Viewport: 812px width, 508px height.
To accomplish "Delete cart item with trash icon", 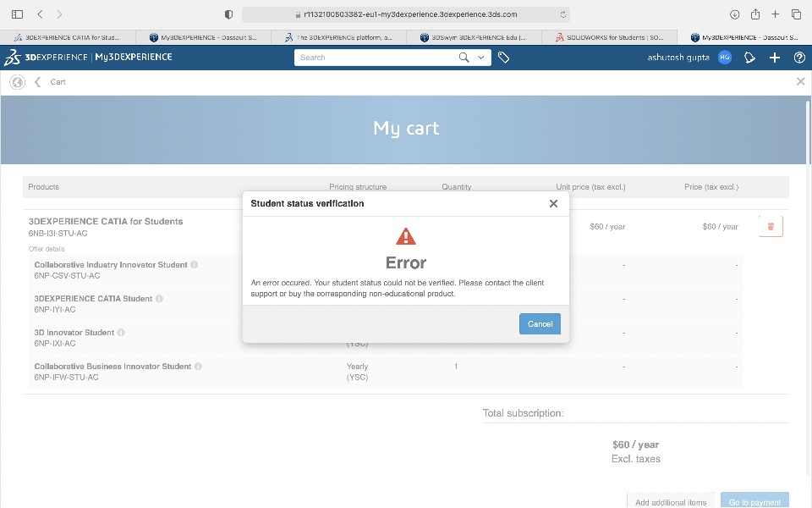I will [771, 227].
